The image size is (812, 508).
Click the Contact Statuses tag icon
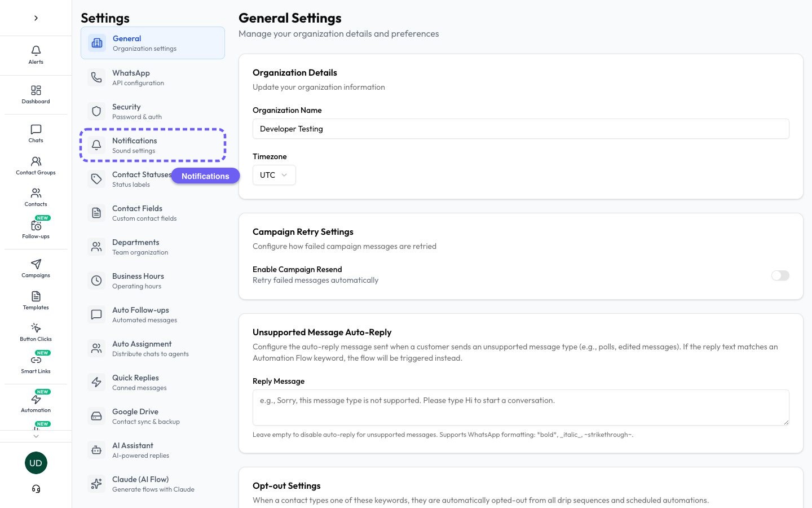click(x=96, y=179)
